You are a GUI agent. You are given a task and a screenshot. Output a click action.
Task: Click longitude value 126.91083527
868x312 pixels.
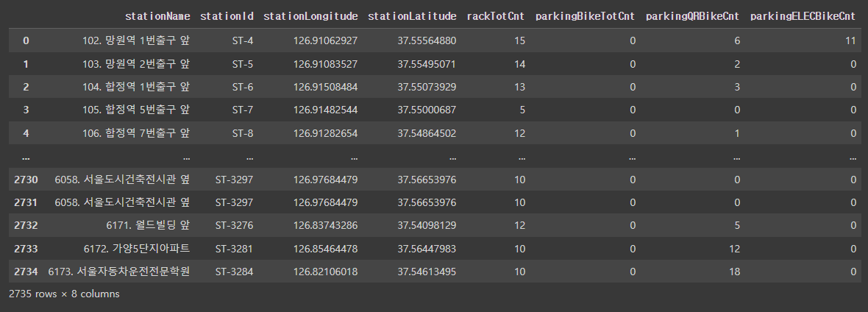point(325,64)
